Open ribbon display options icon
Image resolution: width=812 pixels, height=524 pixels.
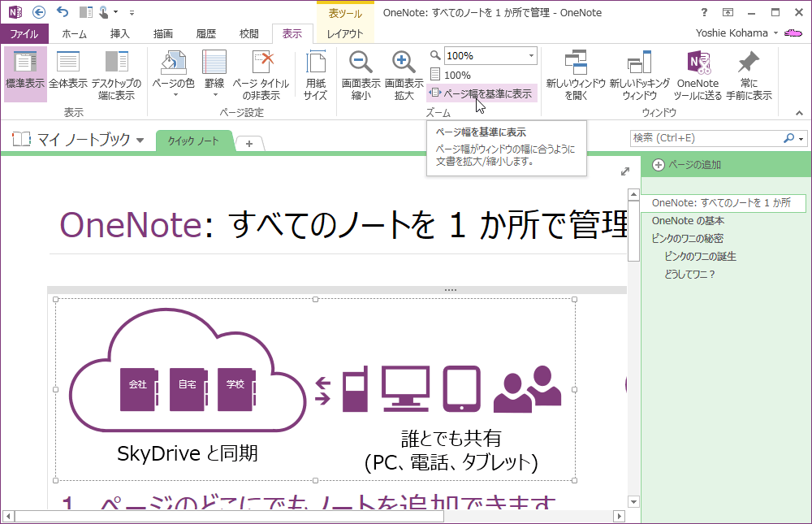[x=728, y=12]
